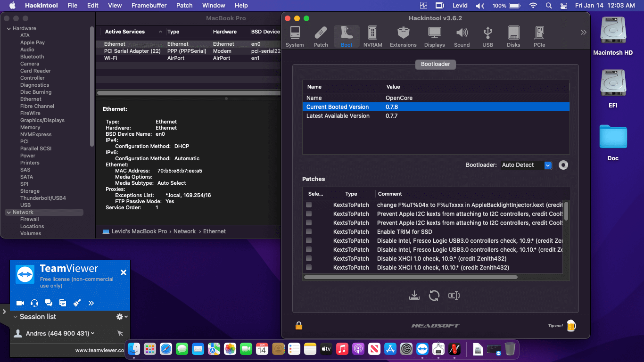Toggle checkbox for Disable XHCI 1.0 check 10.9
The height and width of the screenshot is (362, 644).
(309, 258)
